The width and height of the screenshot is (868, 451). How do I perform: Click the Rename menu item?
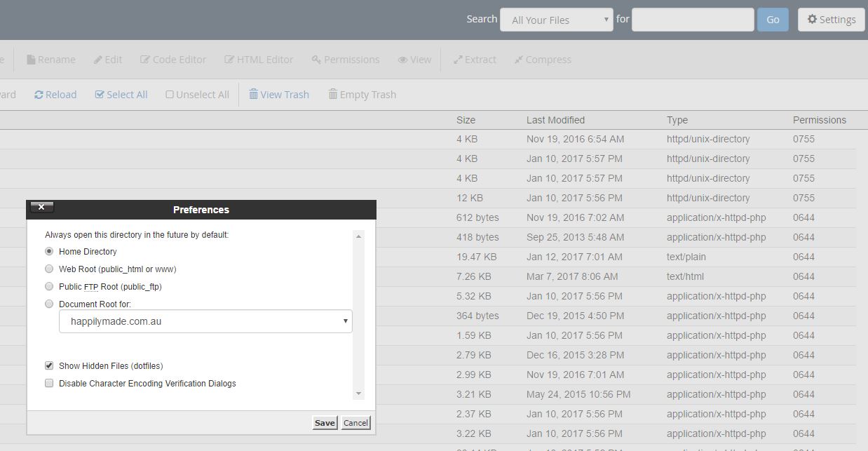[50, 60]
